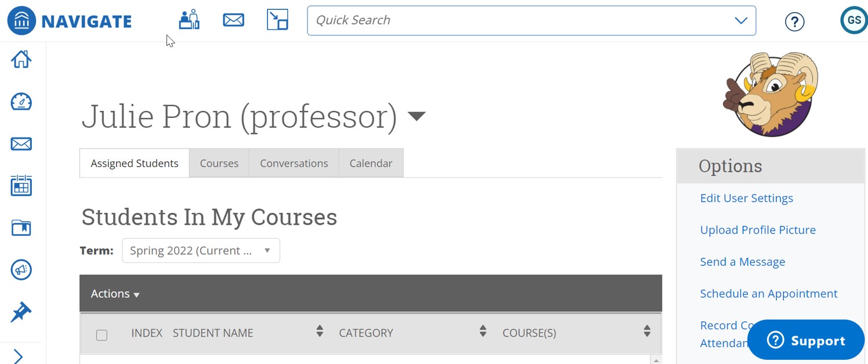Expand the left sidebar with the chevron
This screenshot has height=364, width=868.
[x=18, y=356]
